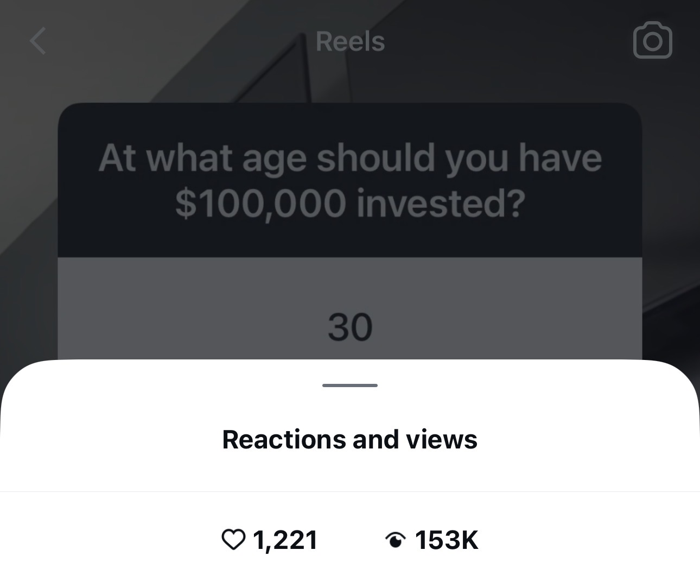
Task: Click the bottom sheet drag handle
Action: (350, 385)
